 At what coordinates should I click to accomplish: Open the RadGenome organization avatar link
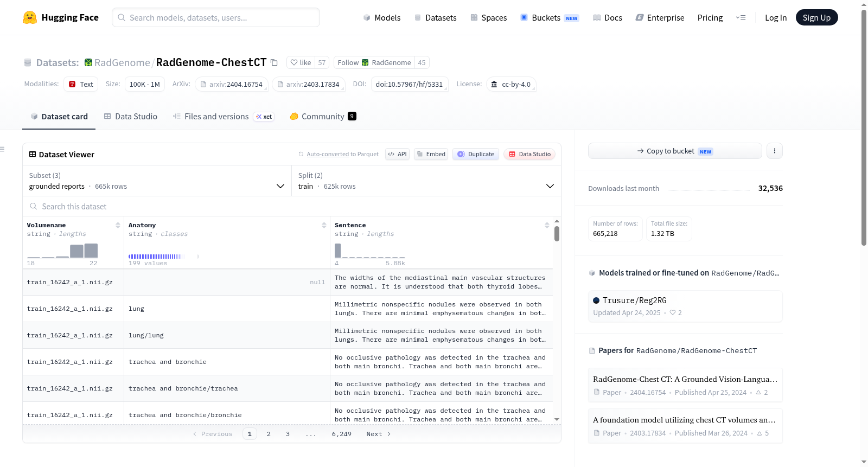[x=88, y=62]
